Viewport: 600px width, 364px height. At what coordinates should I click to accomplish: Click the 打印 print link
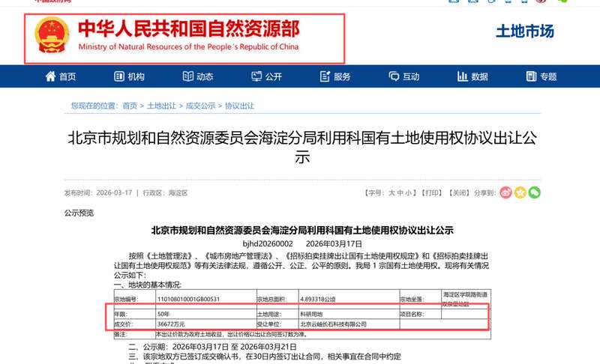[x=431, y=193]
